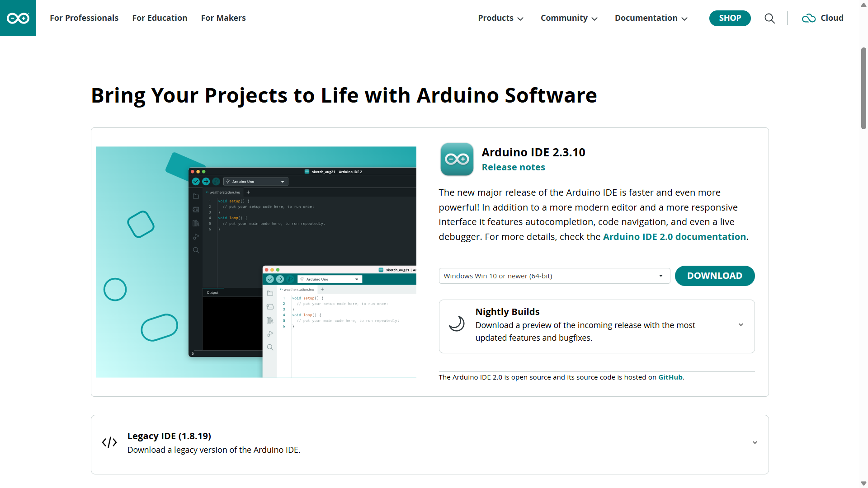Click the Arduino IDE screenshot preview image

point(256,262)
